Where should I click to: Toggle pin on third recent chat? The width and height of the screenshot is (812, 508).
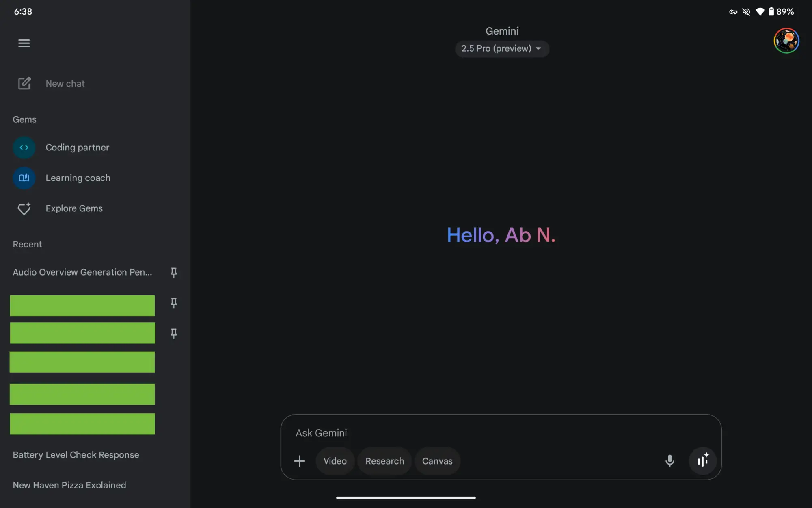pyautogui.click(x=174, y=334)
